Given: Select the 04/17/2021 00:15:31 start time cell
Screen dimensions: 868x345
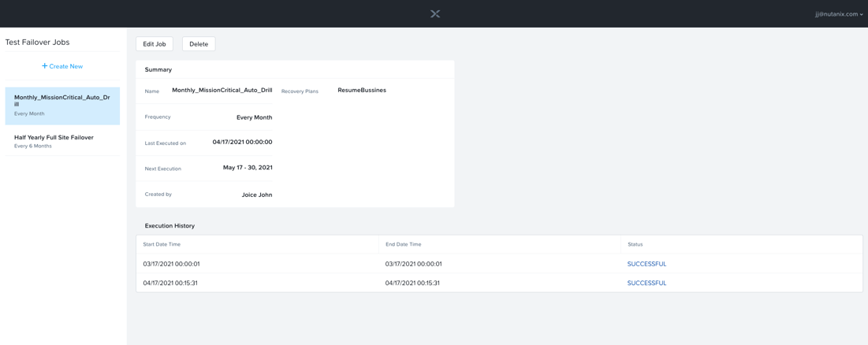Looking at the screenshot, I should tap(170, 283).
